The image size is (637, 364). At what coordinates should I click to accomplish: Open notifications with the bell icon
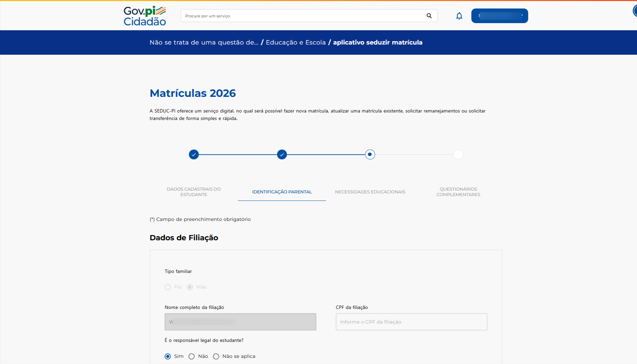point(459,16)
